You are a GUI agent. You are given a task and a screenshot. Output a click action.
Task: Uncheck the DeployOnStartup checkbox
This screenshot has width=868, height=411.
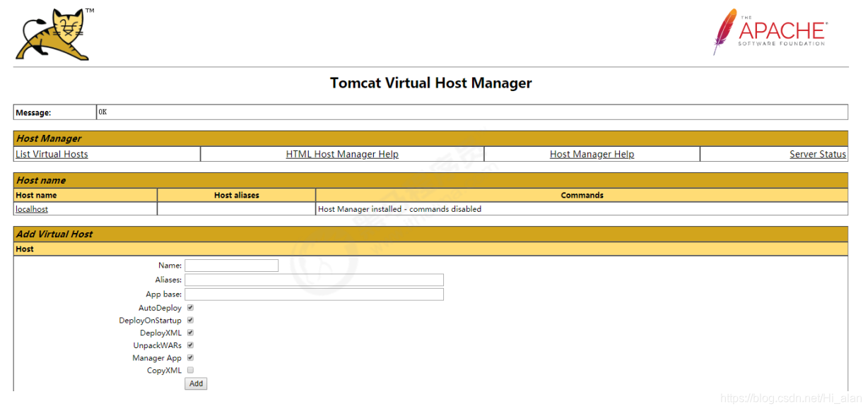(x=190, y=320)
